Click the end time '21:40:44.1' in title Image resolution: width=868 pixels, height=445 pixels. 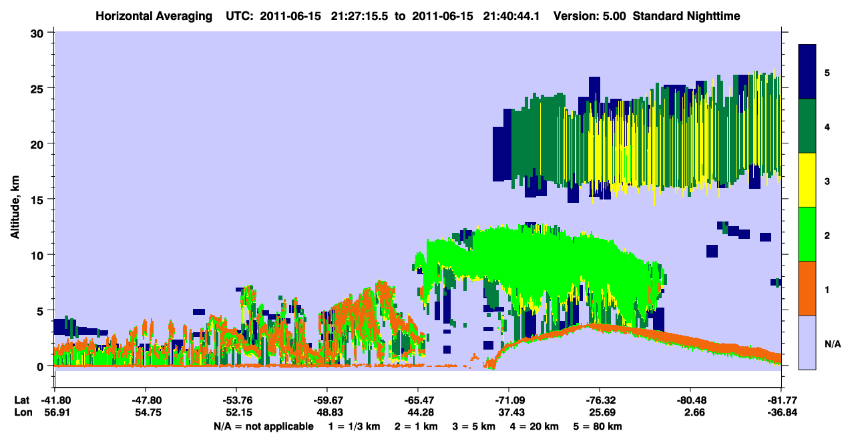pos(510,15)
